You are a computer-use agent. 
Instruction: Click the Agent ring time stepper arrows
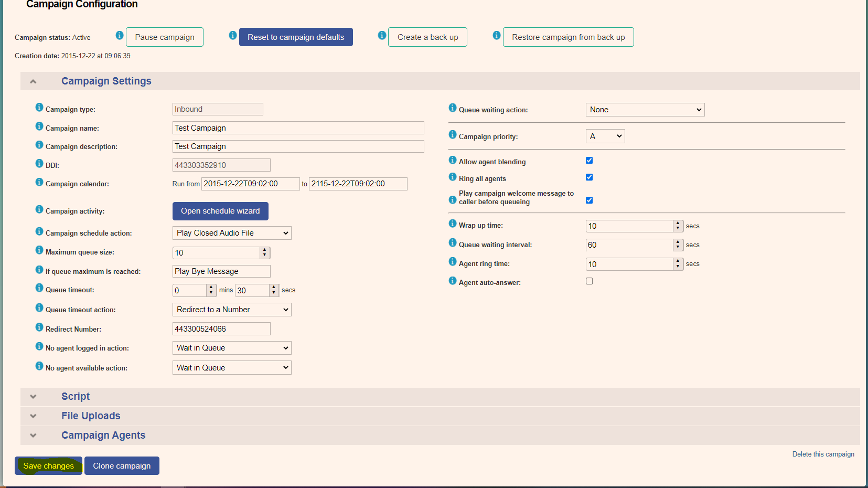pos(678,264)
